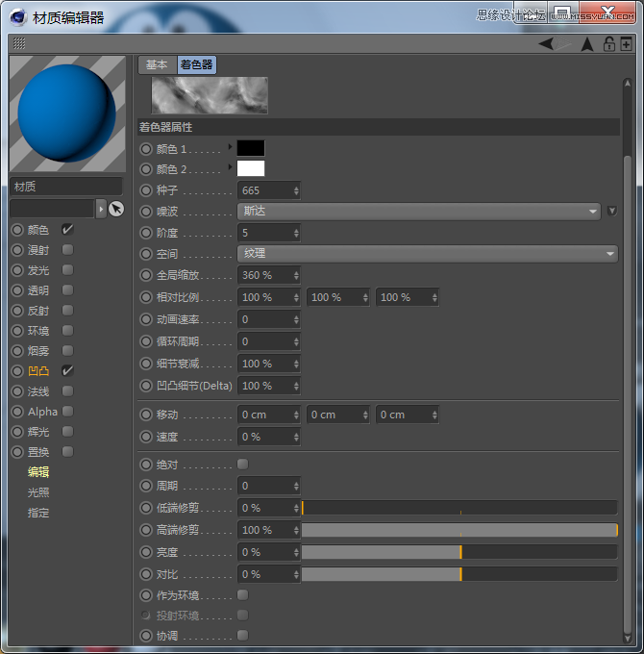The height and width of the screenshot is (654, 644).
Task: Click the up-level arrow icon
Action: click(586, 43)
